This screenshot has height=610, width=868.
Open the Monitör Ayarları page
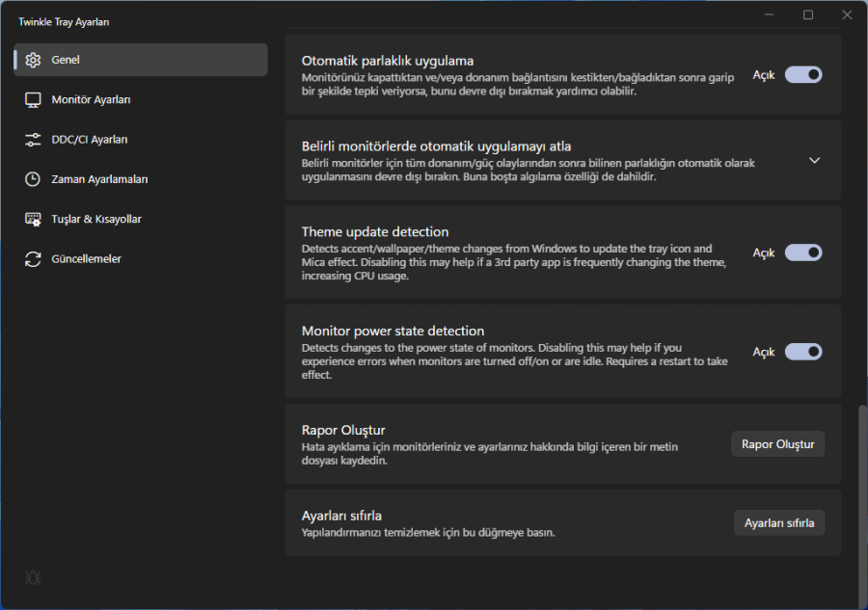91,99
